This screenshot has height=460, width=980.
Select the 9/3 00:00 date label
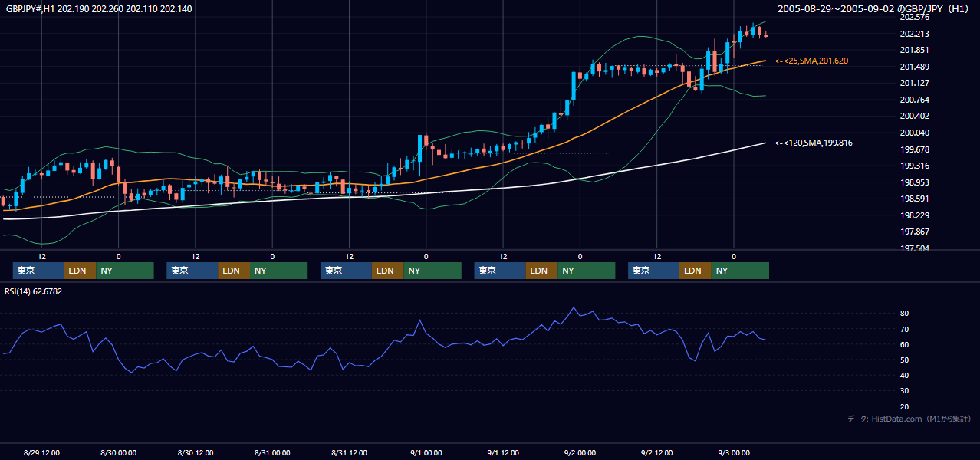pyautogui.click(x=734, y=452)
